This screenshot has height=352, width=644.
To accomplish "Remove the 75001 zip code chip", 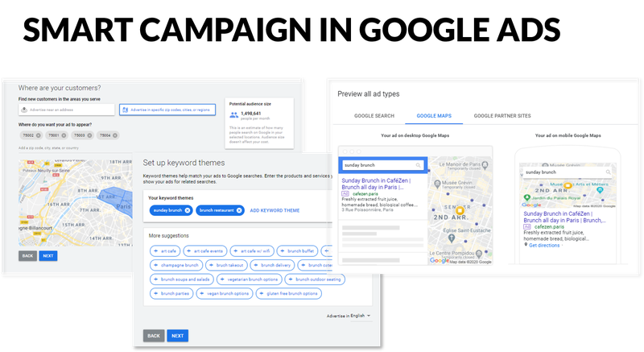I will (x=64, y=135).
